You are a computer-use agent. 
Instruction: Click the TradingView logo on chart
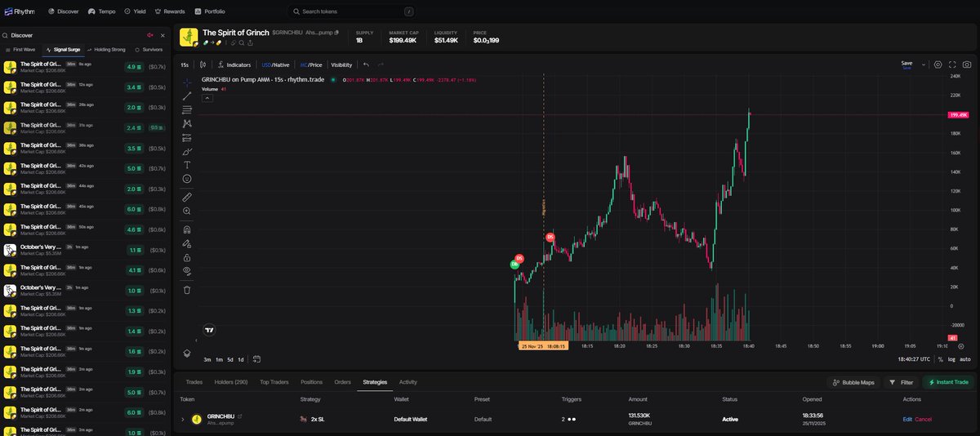209,330
